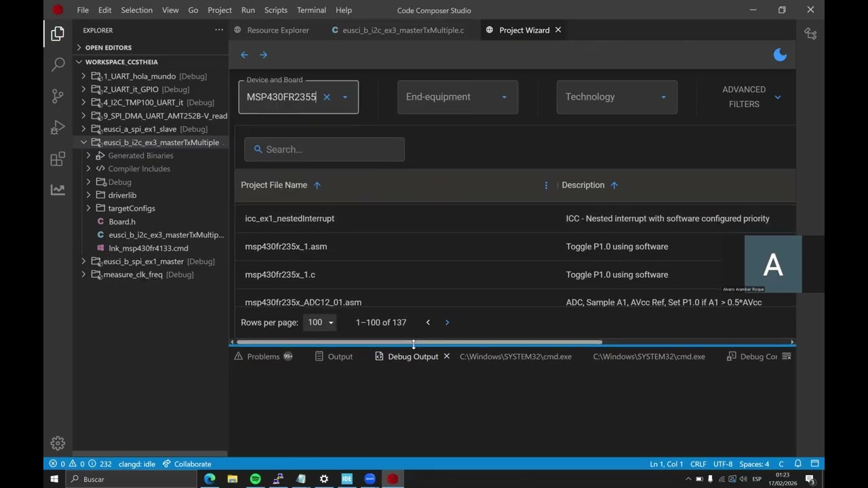Open the graph chart icon in activity bar
The height and width of the screenshot is (488, 868).
(x=58, y=190)
